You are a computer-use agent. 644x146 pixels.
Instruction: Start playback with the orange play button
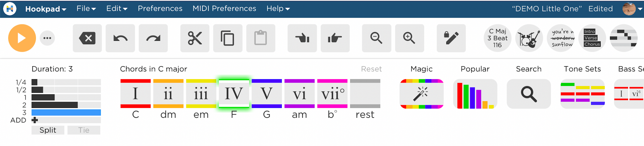[x=22, y=38]
